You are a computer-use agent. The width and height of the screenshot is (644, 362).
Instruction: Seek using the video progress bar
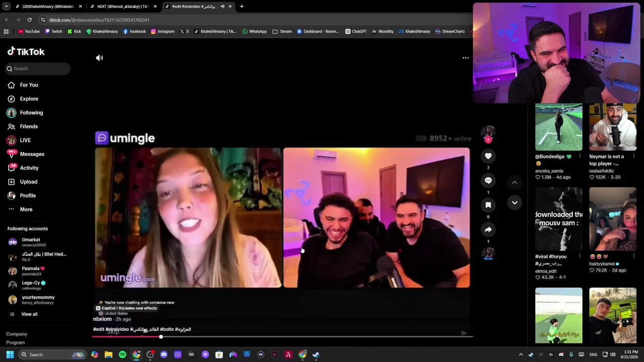pos(282,337)
